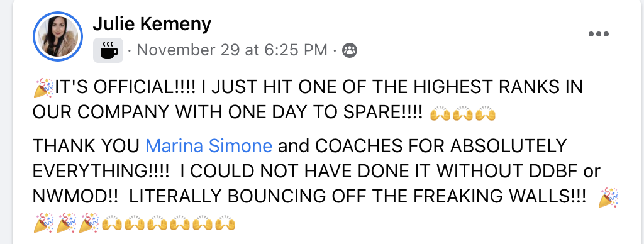Viewport: 644px width, 244px height.
Task: Open the November 29 at 6:25 PM timestamp
Action: tap(232, 50)
